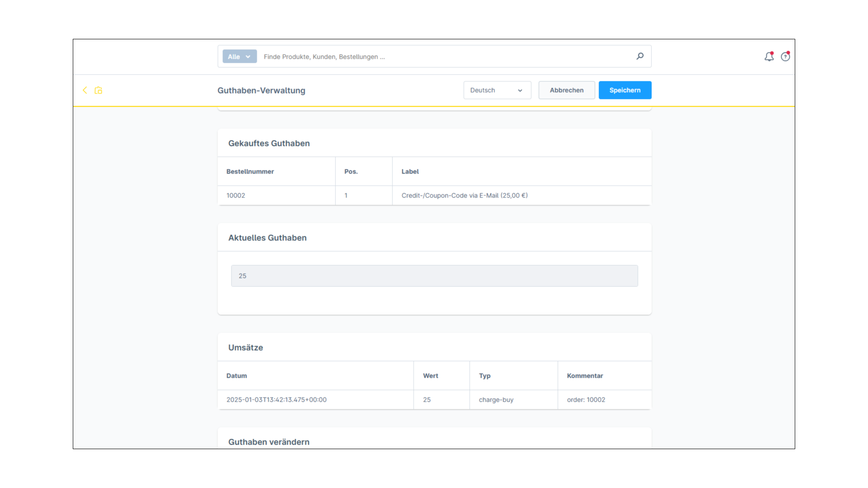Click the search magnifier icon
The width and height of the screenshot is (868, 488).
[x=640, y=56]
